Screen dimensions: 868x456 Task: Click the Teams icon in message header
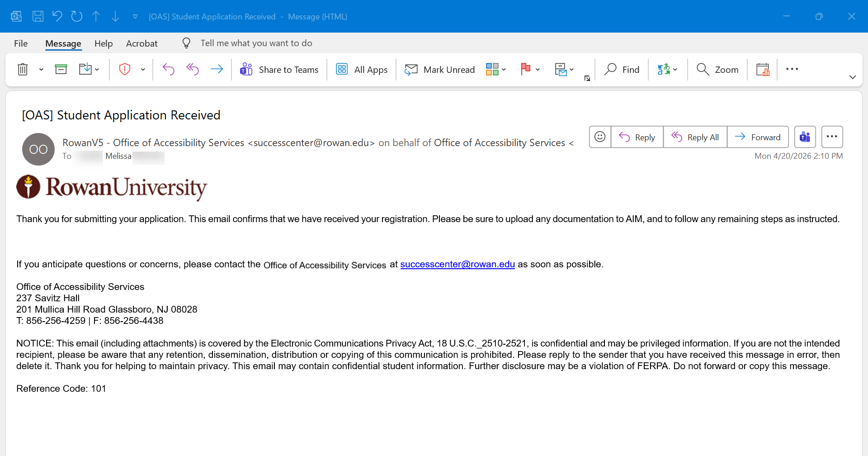(x=805, y=137)
